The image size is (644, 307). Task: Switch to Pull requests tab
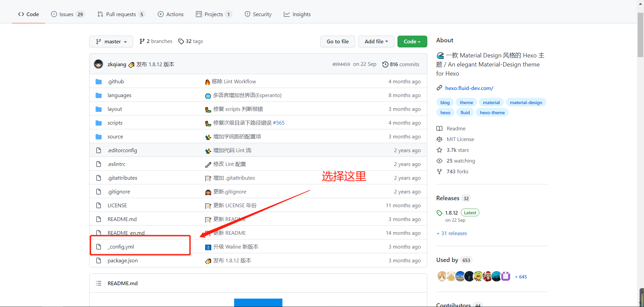(x=121, y=14)
